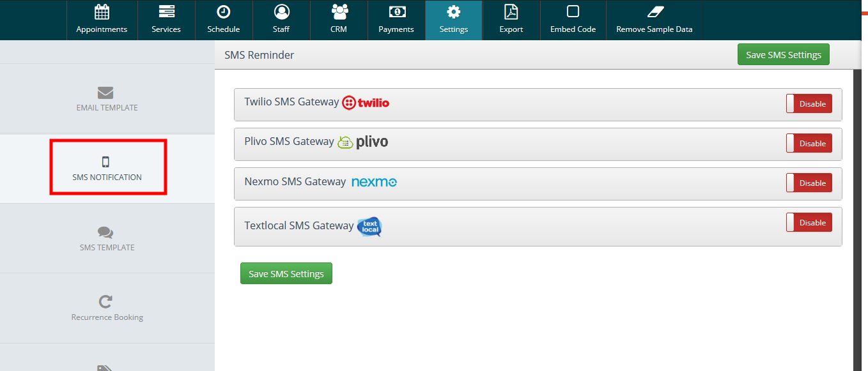Click the Plivo SMS Gateway text
Viewport: 868px width, 371px height.
[x=289, y=141]
